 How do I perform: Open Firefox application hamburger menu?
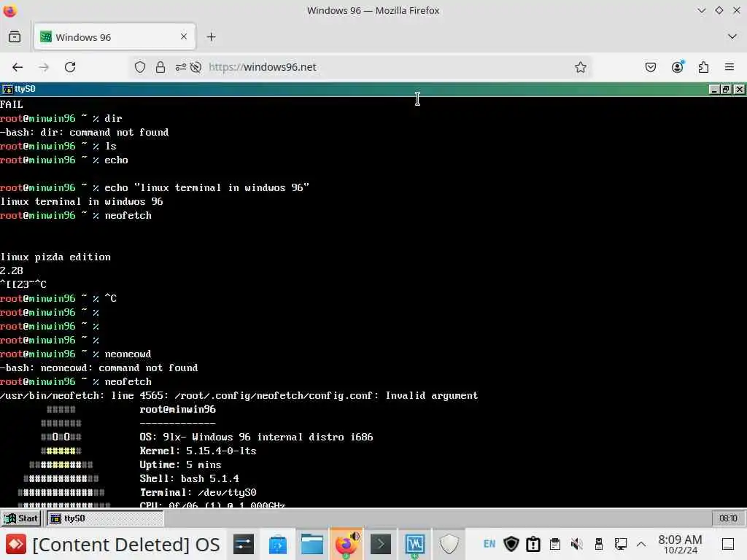pos(729,67)
